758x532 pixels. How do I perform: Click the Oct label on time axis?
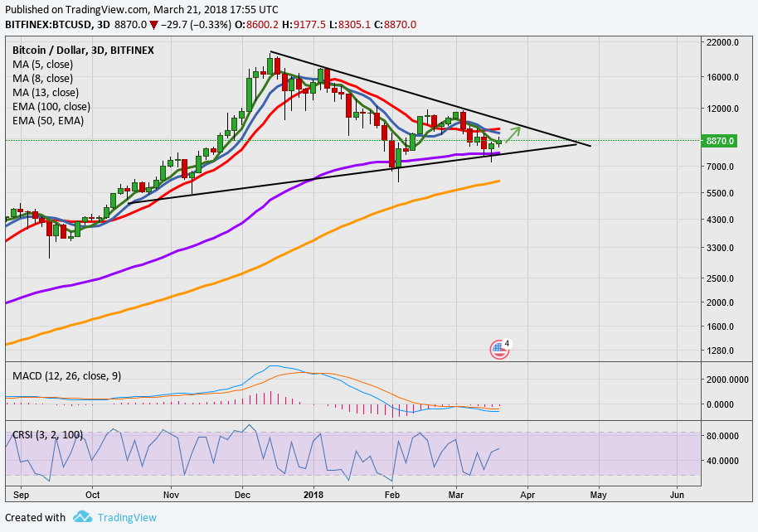(92, 495)
